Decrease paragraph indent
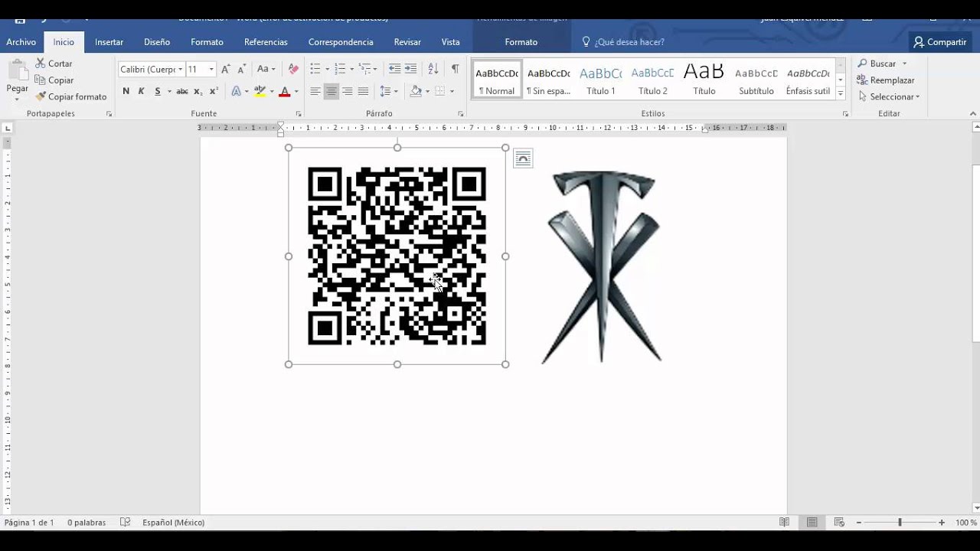 394,69
